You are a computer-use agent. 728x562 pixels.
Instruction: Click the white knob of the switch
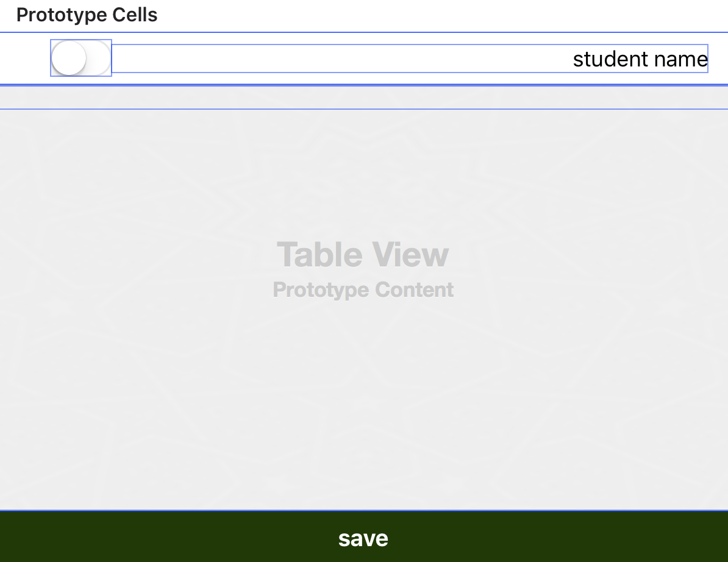(69, 59)
